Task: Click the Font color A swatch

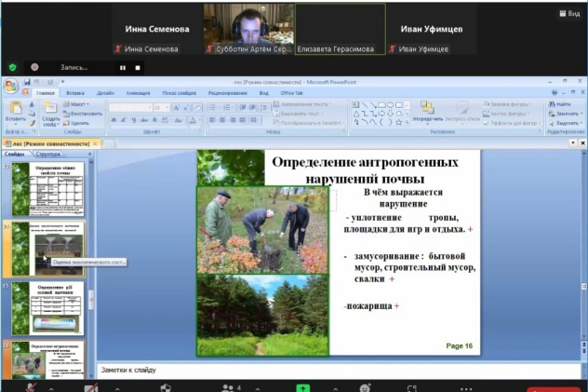Action: (x=193, y=120)
